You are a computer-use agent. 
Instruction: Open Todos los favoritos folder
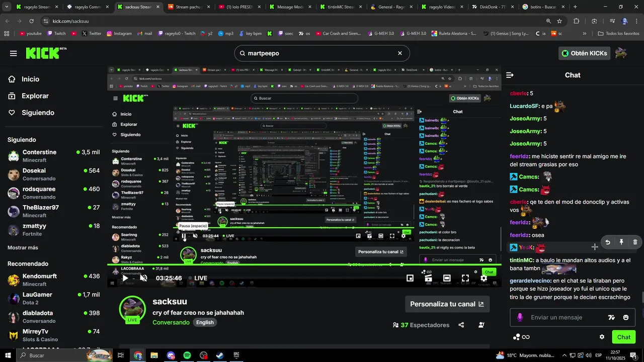618,34
